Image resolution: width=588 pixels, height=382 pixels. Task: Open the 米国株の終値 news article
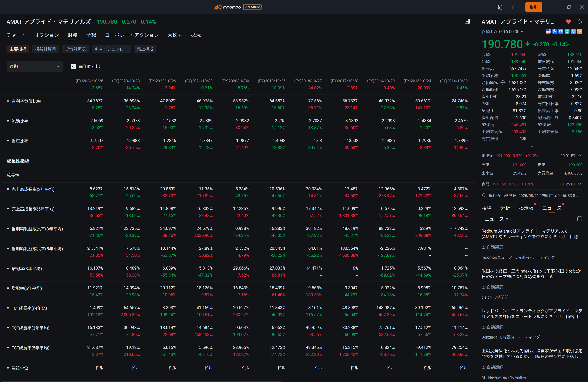point(531,274)
